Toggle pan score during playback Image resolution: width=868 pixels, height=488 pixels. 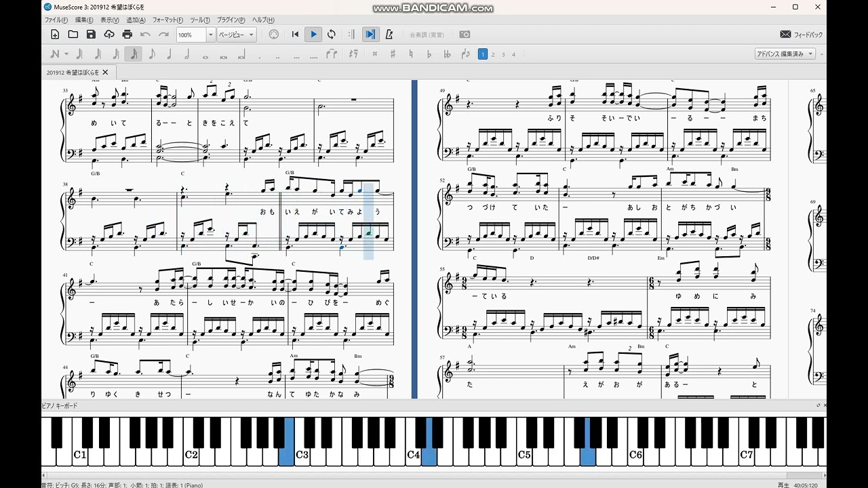tap(370, 35)
